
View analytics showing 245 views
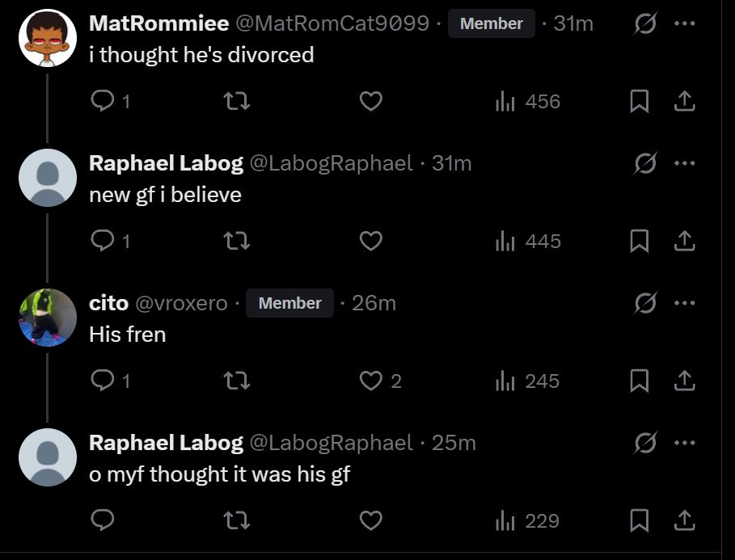(527, 381)
